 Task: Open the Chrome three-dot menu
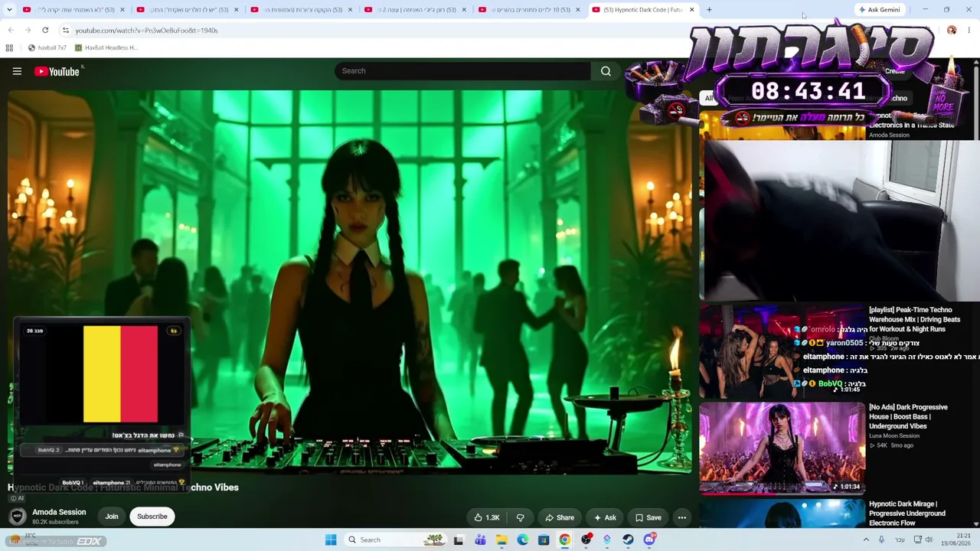969,31
